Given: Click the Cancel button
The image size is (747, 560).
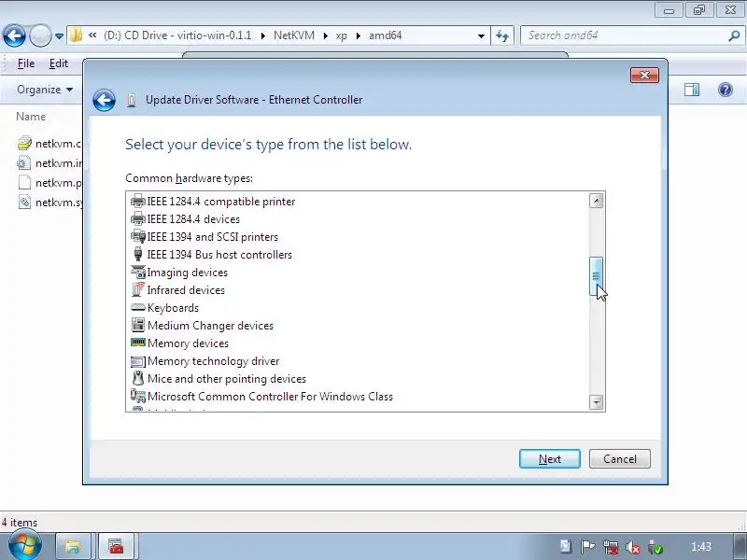Looking at the screenshot, I should tap(620, 458).
